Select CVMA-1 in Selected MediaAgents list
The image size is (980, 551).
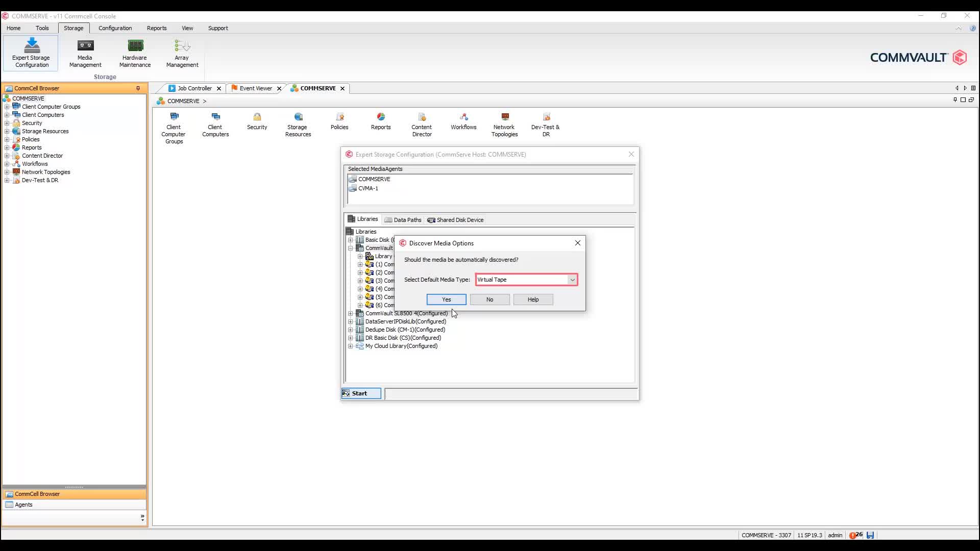(368, 188)
